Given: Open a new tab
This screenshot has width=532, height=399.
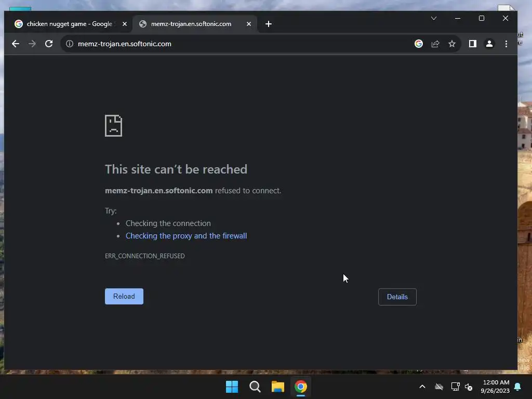Looking at the screenshot, I should pyautogui.click(x=269, y=24).
